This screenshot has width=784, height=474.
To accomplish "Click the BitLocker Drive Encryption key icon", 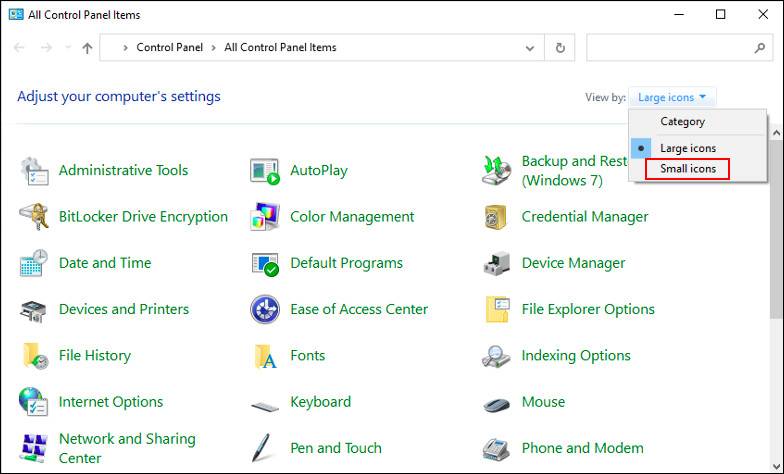I will [34, 216].
